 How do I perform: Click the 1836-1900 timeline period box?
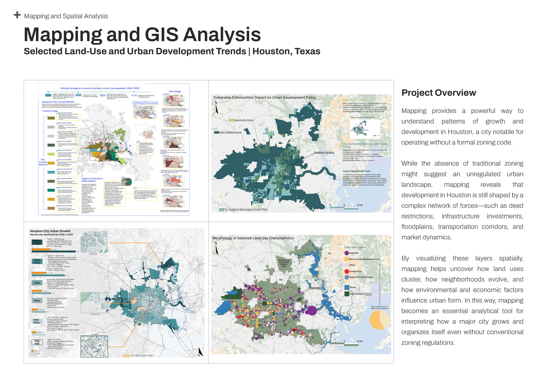pos(37,342)
